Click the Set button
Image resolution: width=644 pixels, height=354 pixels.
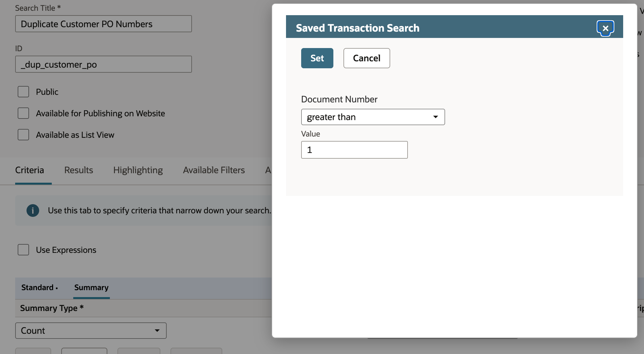click(x=317, y=58)
